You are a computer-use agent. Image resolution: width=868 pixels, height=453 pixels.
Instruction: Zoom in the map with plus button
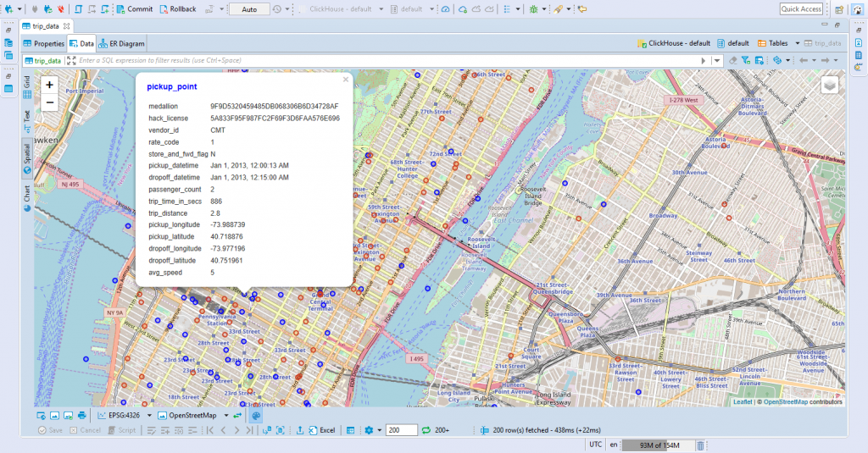click(49, 85)
